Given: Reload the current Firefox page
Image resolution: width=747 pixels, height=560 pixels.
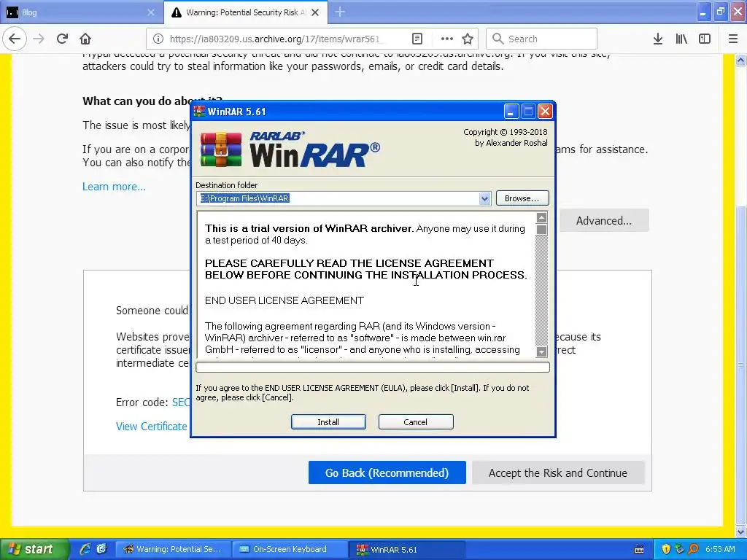Looking at the screenshot, I should (x=62, y=39).
